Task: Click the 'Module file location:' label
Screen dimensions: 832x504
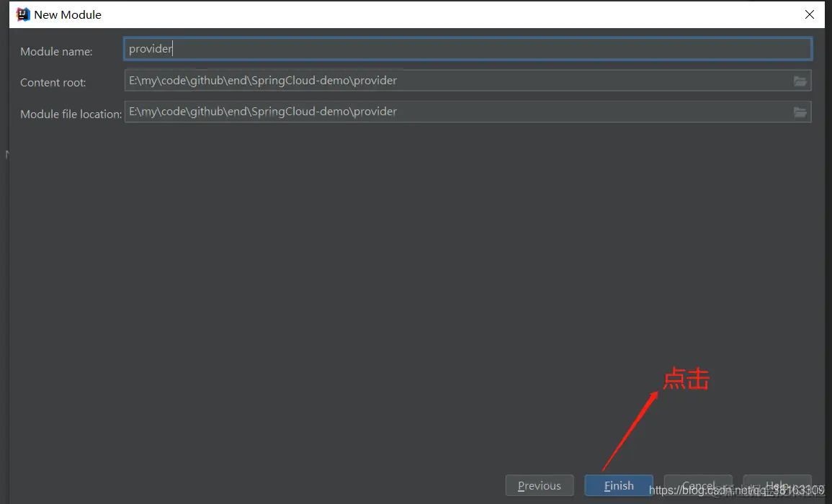Action: tap(71, 114)
